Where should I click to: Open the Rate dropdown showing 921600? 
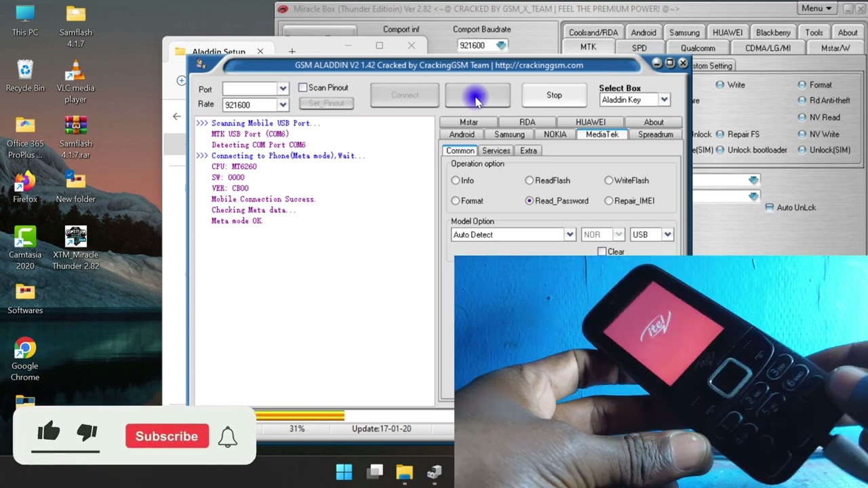point(283,104)
